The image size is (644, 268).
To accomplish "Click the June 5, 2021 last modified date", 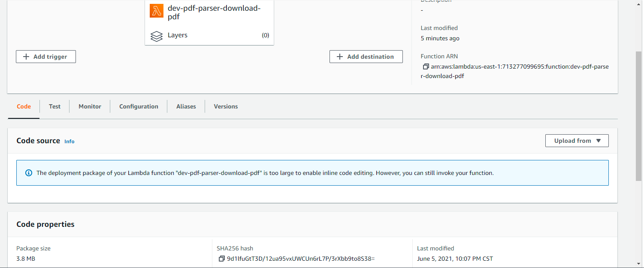I will (x=455, y=259).
